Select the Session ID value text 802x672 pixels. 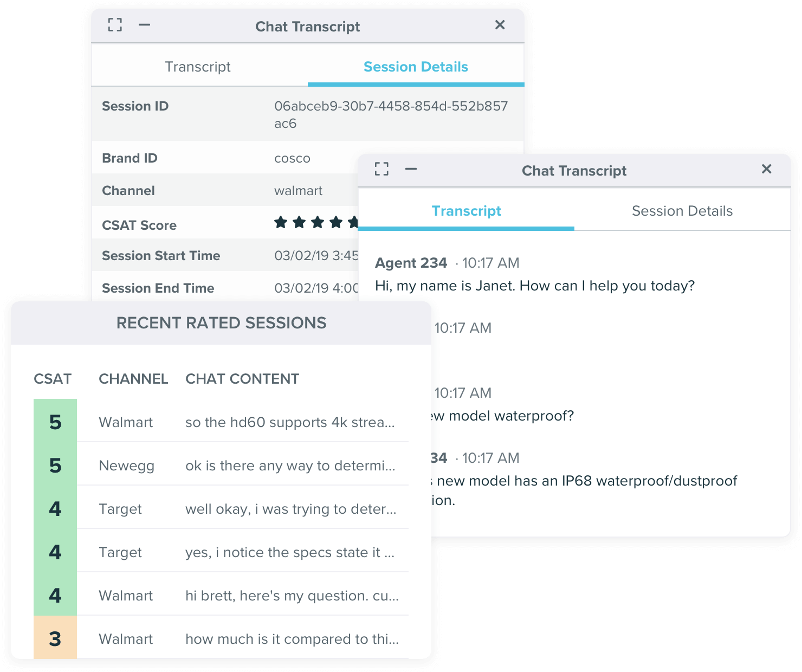[391, 114]
